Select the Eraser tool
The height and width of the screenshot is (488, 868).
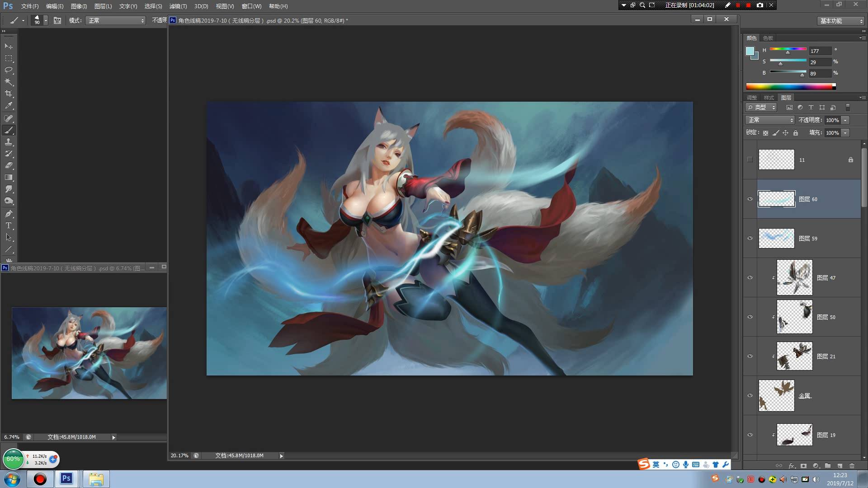tap(9, 165)
